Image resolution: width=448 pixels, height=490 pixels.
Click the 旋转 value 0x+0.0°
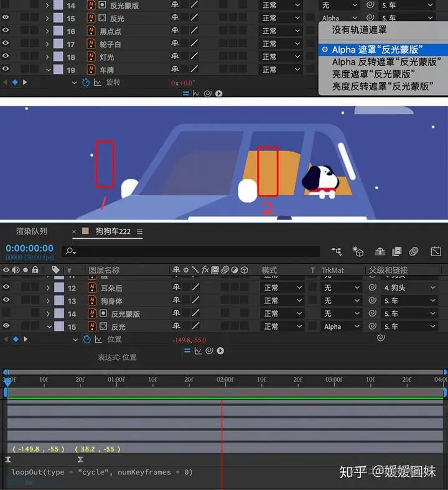(183, 83)
